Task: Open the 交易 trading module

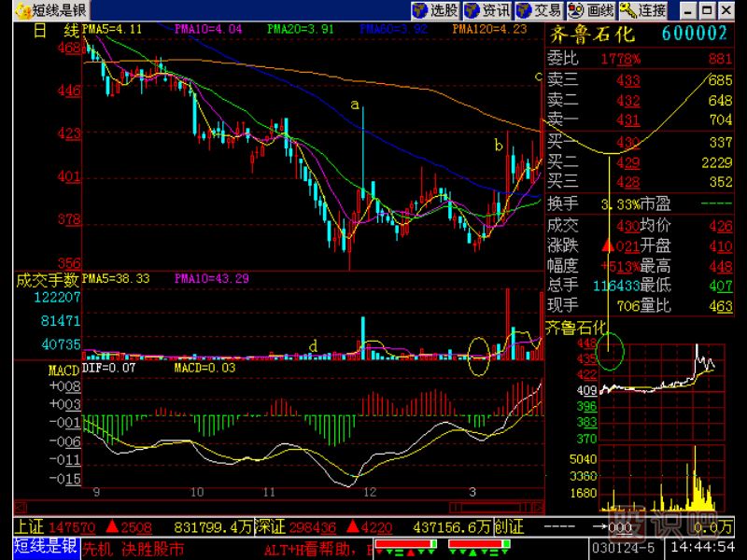Action: click(540, 10)
